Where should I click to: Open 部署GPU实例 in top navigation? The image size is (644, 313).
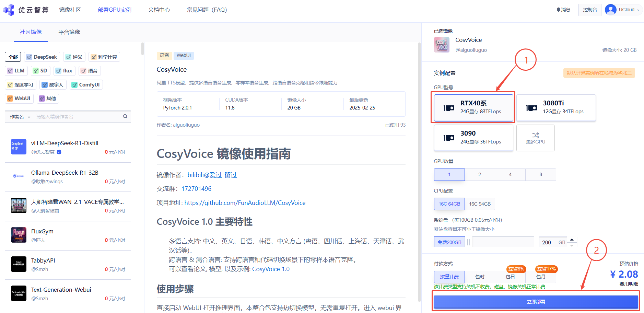115,10
